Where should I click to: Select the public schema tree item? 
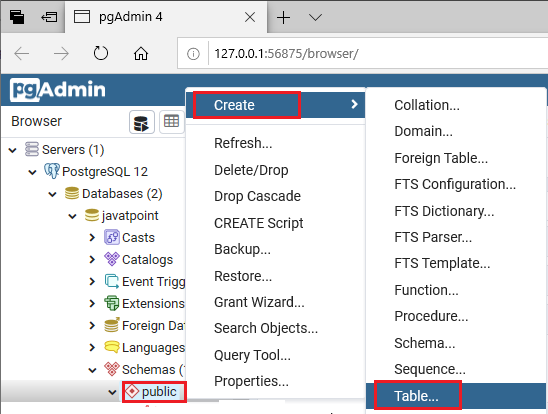pos(154,392)
